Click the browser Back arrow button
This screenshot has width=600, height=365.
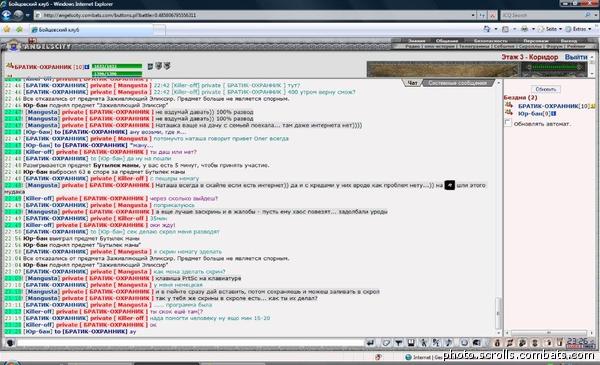pyautogui.click(x=6, y=15)
